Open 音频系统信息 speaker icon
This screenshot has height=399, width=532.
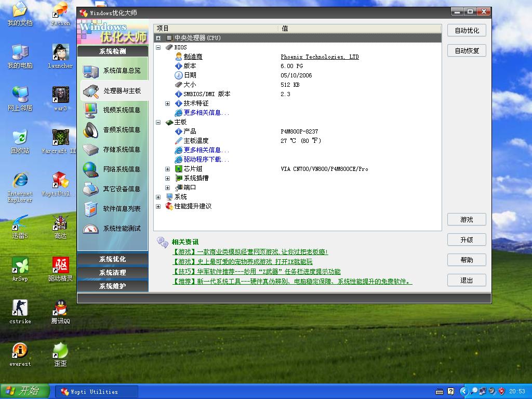coord(90,129)
